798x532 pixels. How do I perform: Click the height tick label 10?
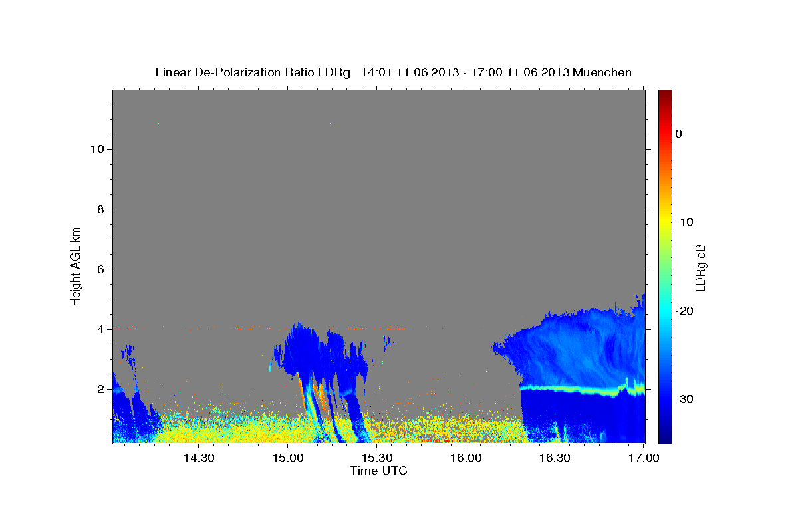[x=96, y=149]
